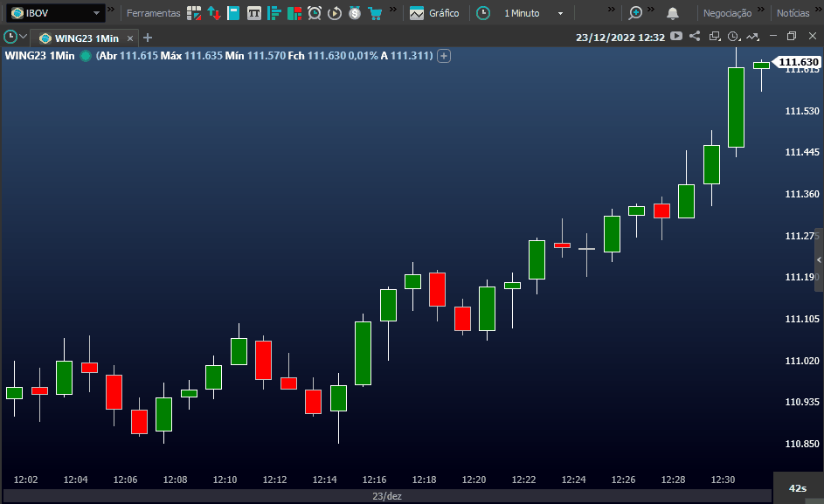Screen dimensions: 824x504
Task: Open the grid layout tool icon
Action: pos(194,13)
